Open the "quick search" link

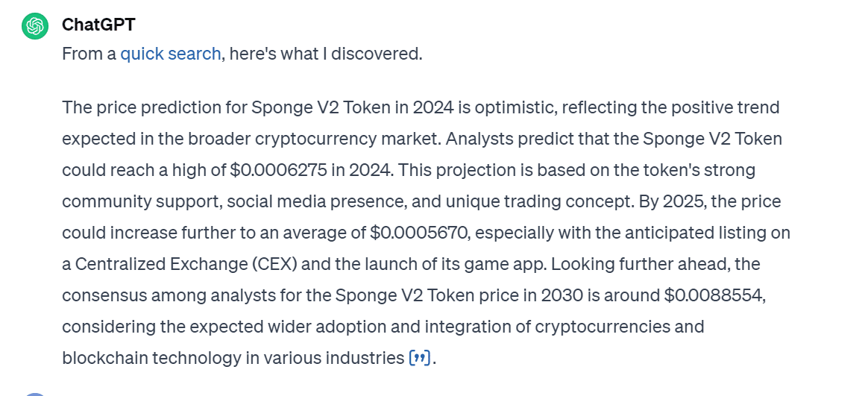171,54
